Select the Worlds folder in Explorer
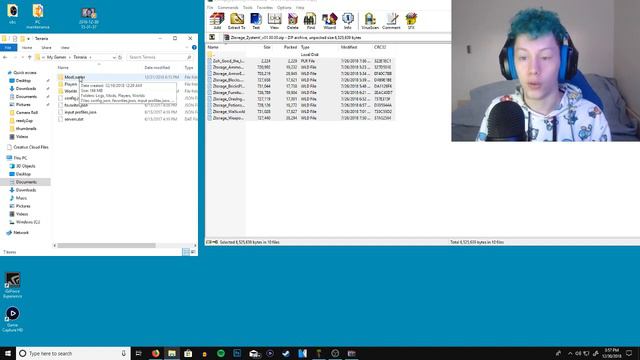The image size is (640, 360). tap(70, 91)
